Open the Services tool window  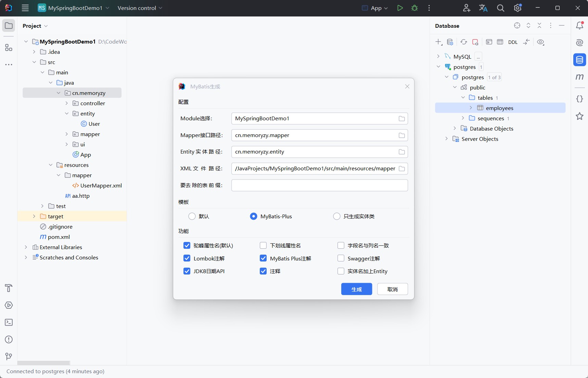tap(9, 305)
